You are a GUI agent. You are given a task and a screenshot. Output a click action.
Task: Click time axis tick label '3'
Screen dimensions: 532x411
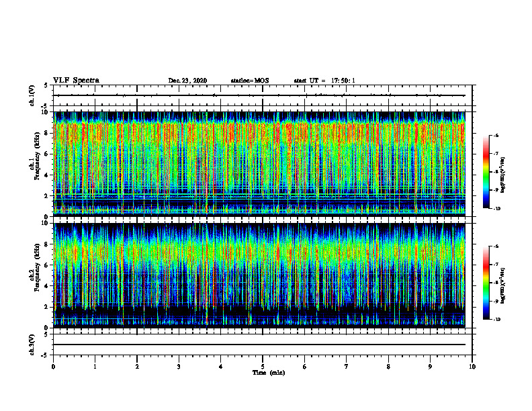pyautogui.click(x=179, y=367)
